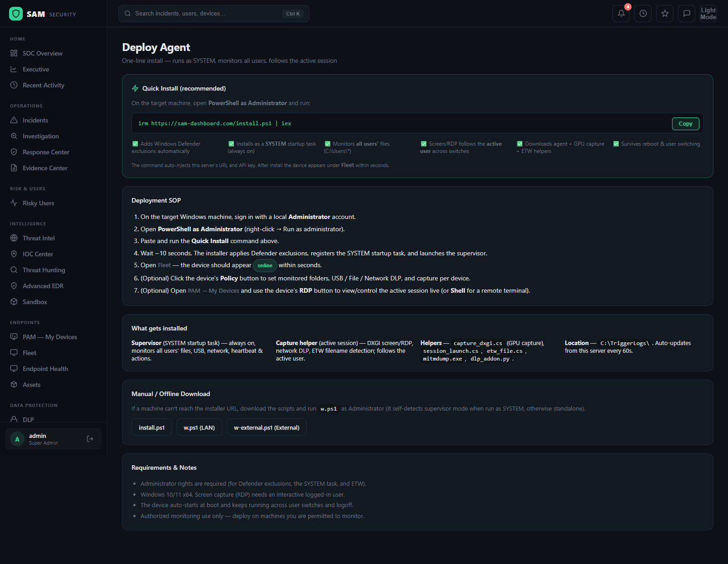
Task: Toggle Light Mode in the header
Action: pos(708,14)
